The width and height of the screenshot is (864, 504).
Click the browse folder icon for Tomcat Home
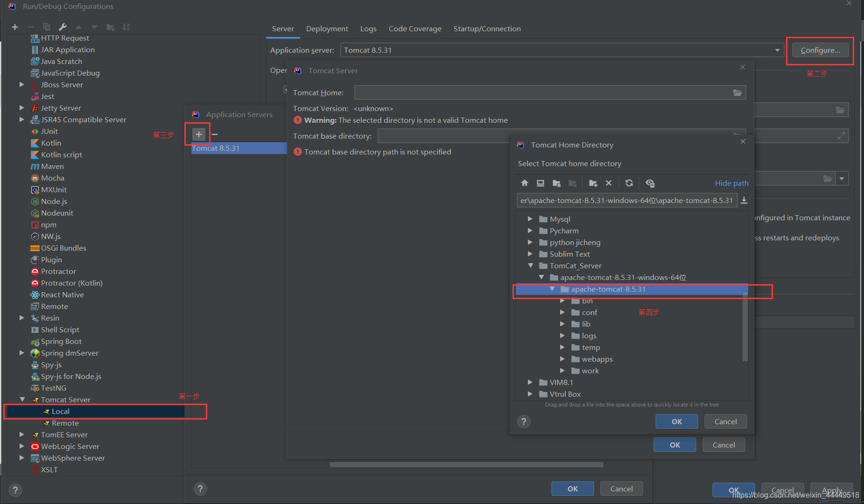[x=738, y=93]
